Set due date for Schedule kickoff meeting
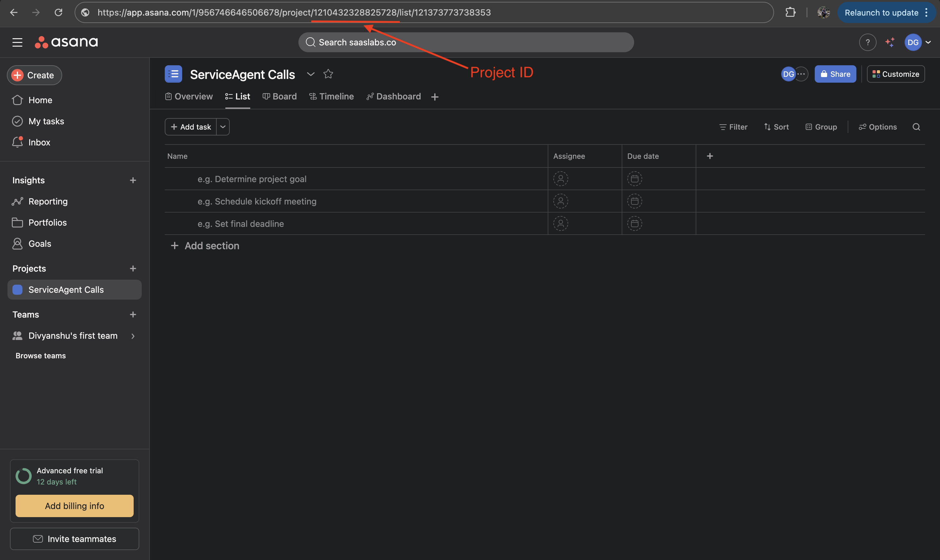This screenshot has height=560, width=940. 634,201
